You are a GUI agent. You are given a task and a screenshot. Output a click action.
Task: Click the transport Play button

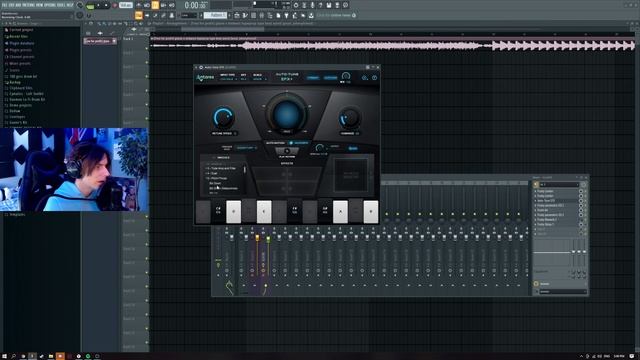(98, 5)
